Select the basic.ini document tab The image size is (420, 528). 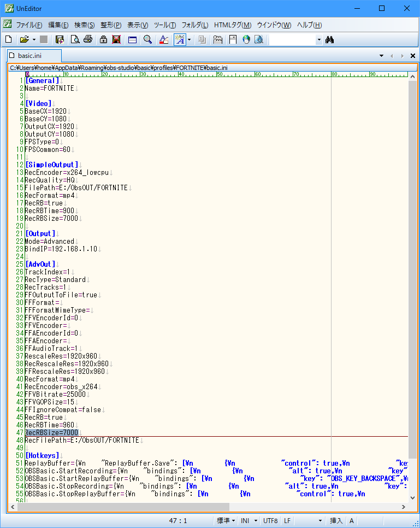34,56
